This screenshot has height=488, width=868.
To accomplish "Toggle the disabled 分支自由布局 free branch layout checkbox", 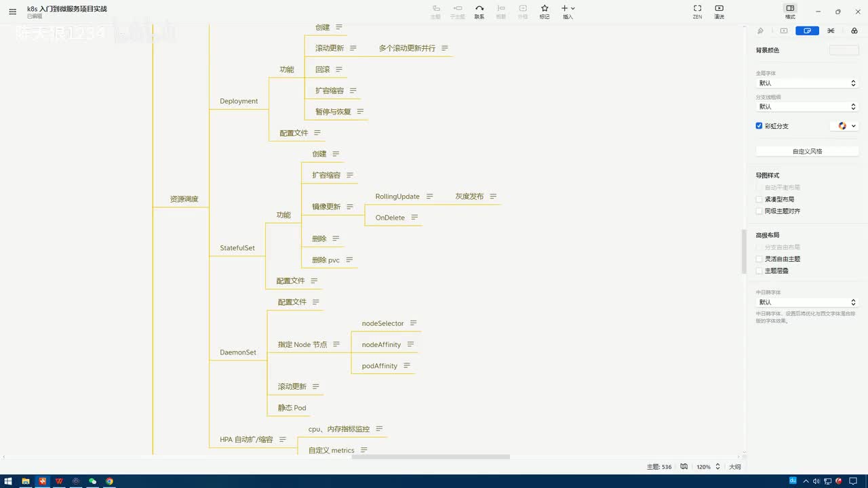I will coord(759,247).
